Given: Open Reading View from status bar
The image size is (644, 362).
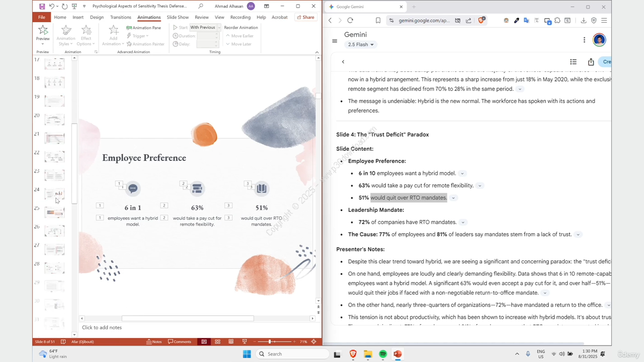Looking at the screenshot, I should [230, 342].
